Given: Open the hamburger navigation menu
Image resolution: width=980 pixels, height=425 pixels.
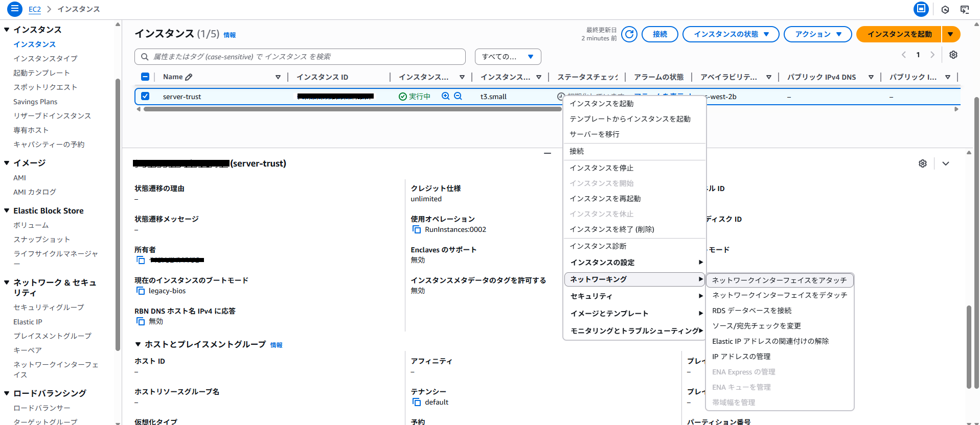Looking at the screenshot, I should pyautogui.click(x=15, y=9).
